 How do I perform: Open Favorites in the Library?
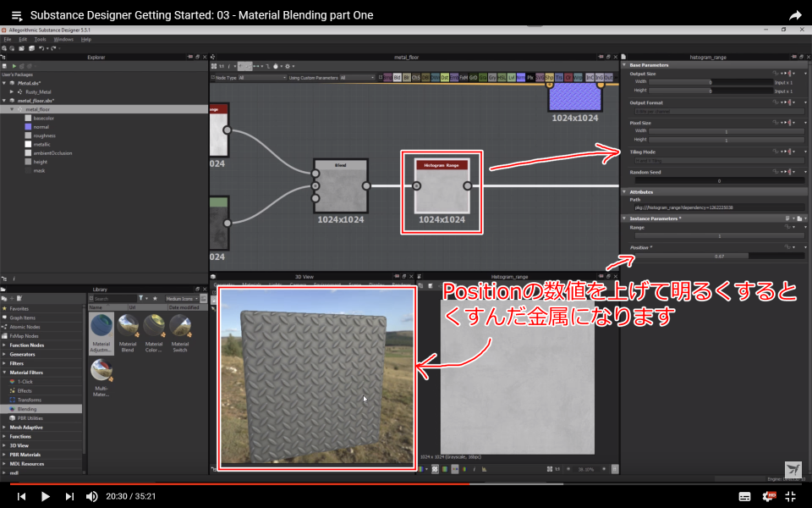click(19, 308)
